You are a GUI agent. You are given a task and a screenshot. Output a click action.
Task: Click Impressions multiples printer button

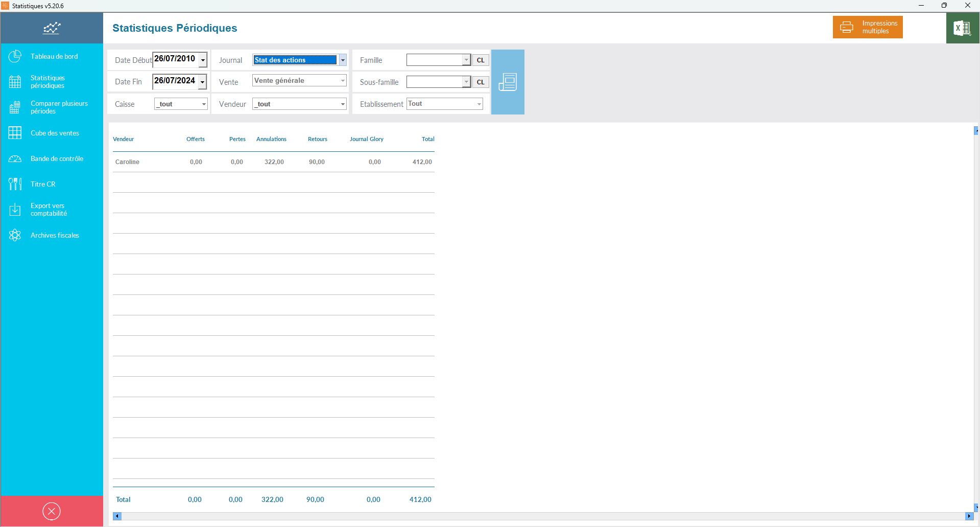(868, 27)
